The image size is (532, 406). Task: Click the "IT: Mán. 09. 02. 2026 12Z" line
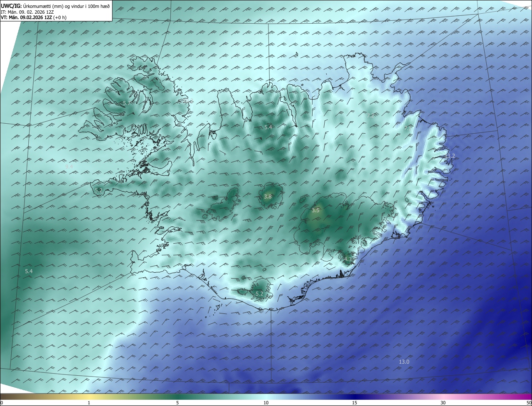[x=28, y=12]
